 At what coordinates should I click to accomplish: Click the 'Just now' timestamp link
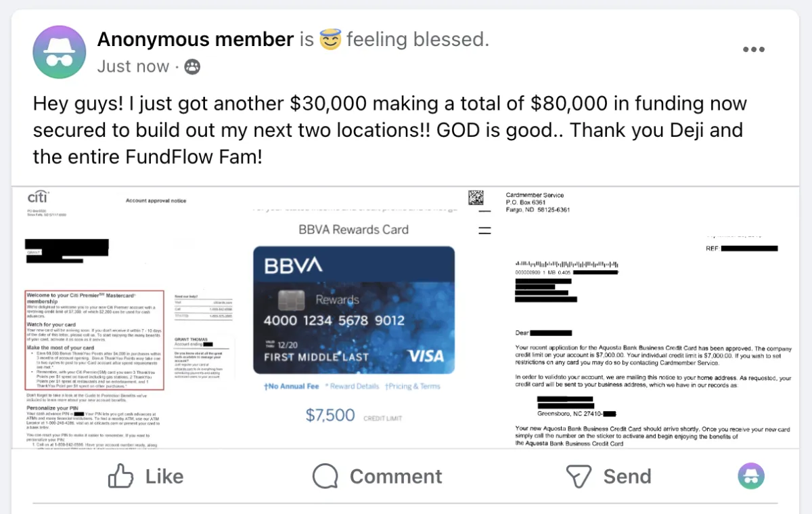tap(133, 66)
